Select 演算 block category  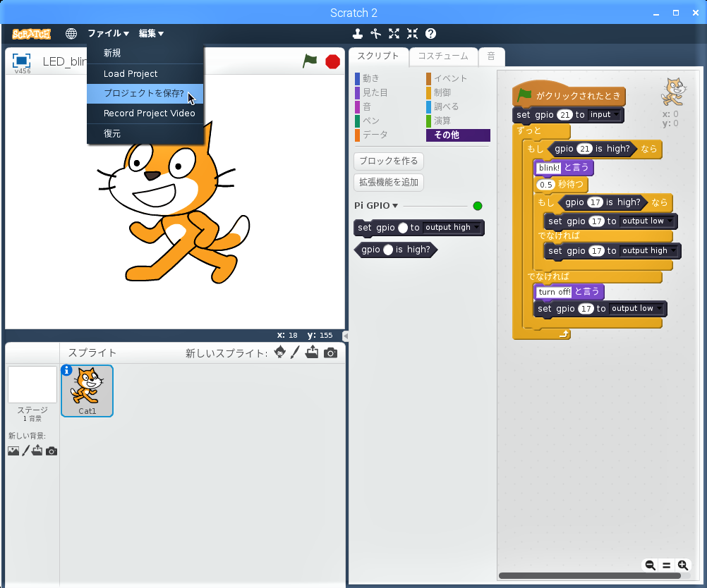458,121
